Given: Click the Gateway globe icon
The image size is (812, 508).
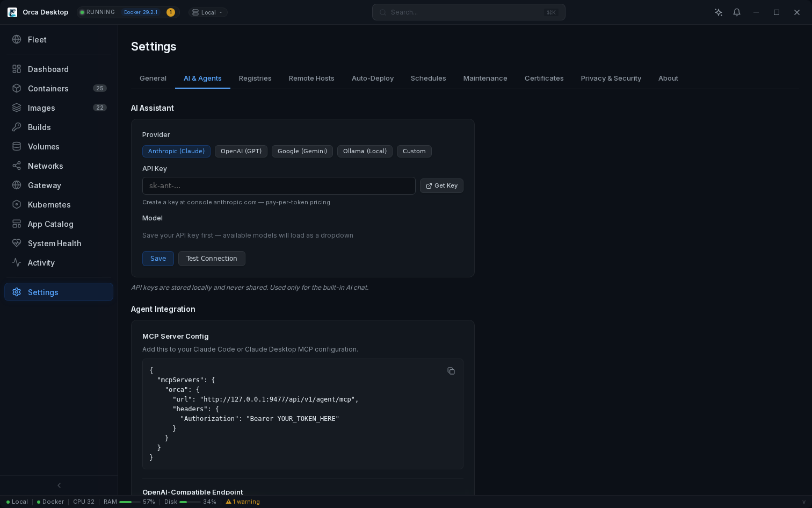Looking at the screenshot, I should click(17, 185).
